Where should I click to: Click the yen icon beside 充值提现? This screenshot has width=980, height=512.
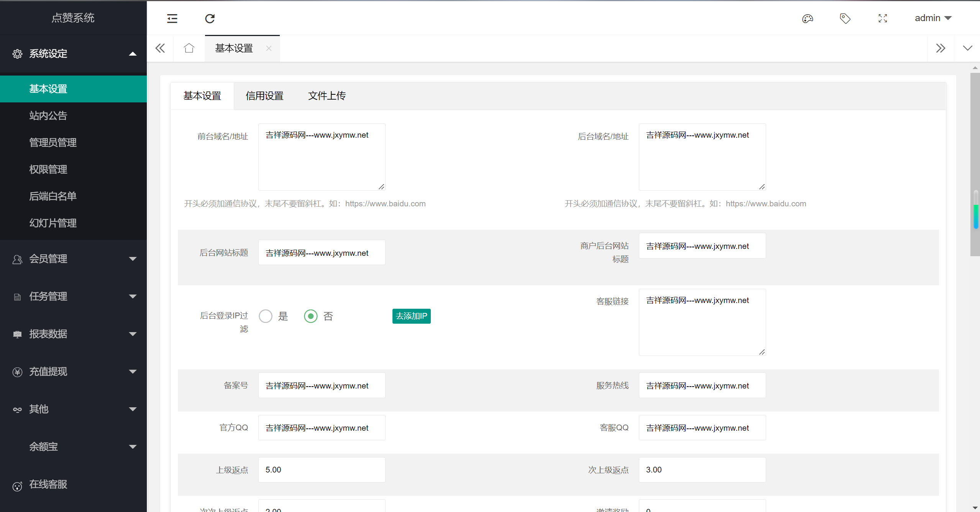pos(17,372)
